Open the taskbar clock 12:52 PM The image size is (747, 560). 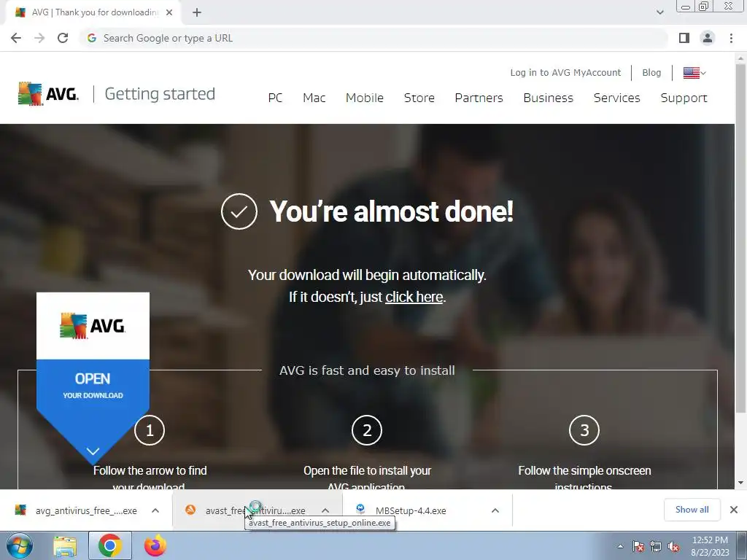tap(710, 546)
